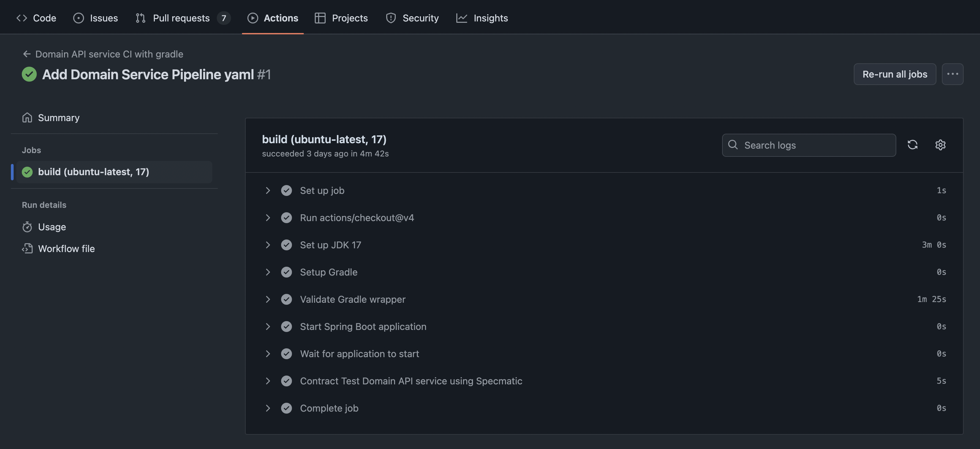Open the kebab menu next to Re-run all jobs
This screenshot has height=449, width=980.
click(x=953, y=74)
